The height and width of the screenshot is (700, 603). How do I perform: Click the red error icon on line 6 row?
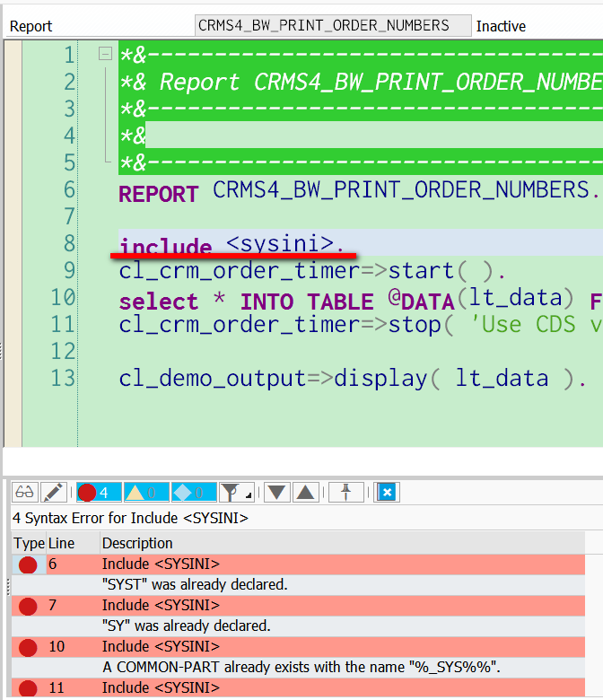[x=28, y=564]
